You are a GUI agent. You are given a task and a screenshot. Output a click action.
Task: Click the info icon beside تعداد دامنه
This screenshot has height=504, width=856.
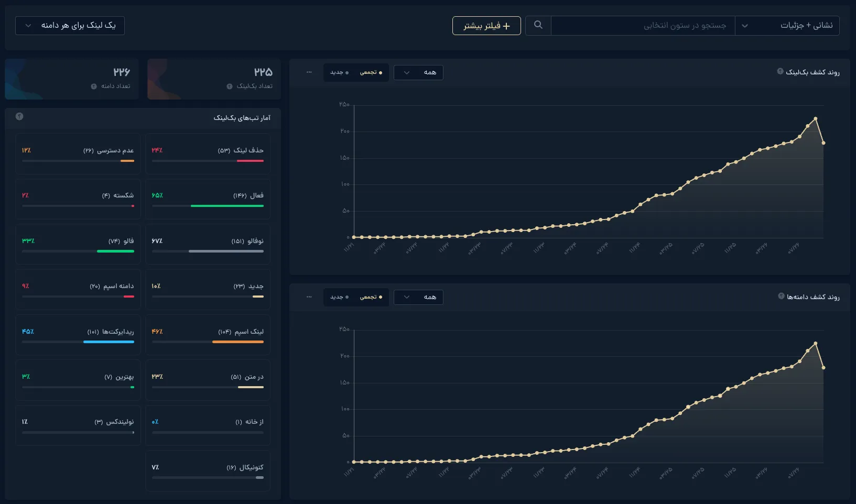[x=94, y=86]
